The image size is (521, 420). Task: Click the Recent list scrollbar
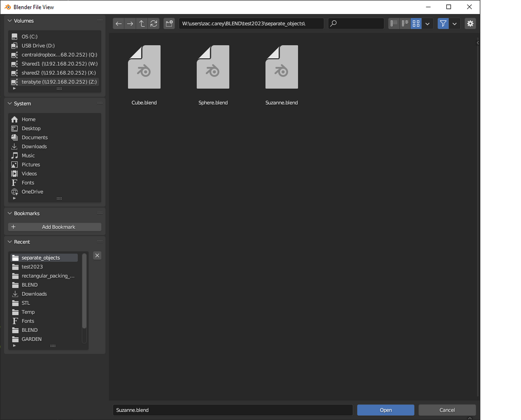[x=84, y=291]
